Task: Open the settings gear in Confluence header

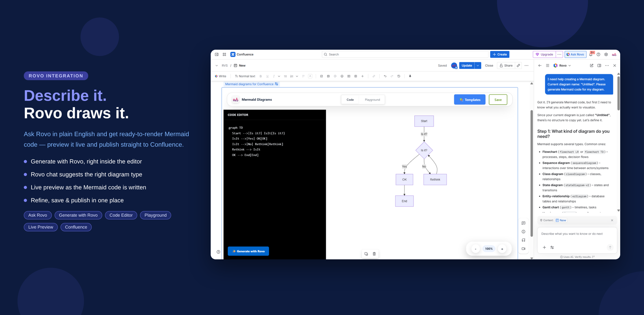Action: coord(606,55)
